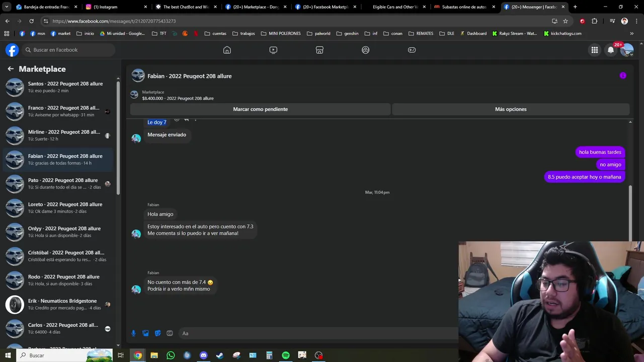The height and width of the screenshot is (362, 644).
Task: Open a new browser tab
Action: click(x=575, y=7)
